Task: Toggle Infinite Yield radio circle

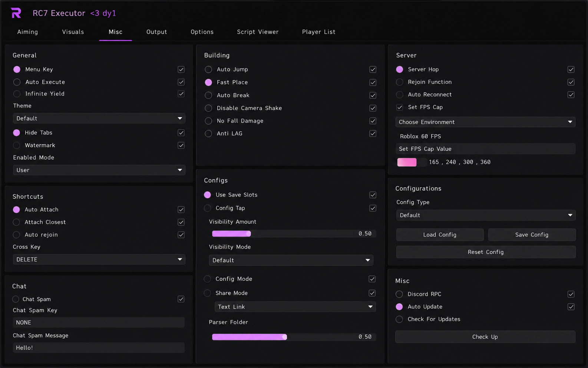Action: (17, 94)
